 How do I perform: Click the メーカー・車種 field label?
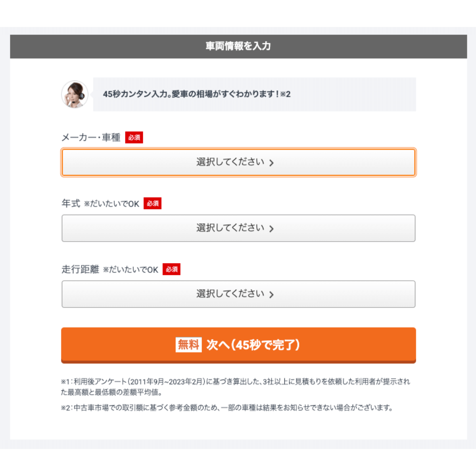tap(91, 138)
